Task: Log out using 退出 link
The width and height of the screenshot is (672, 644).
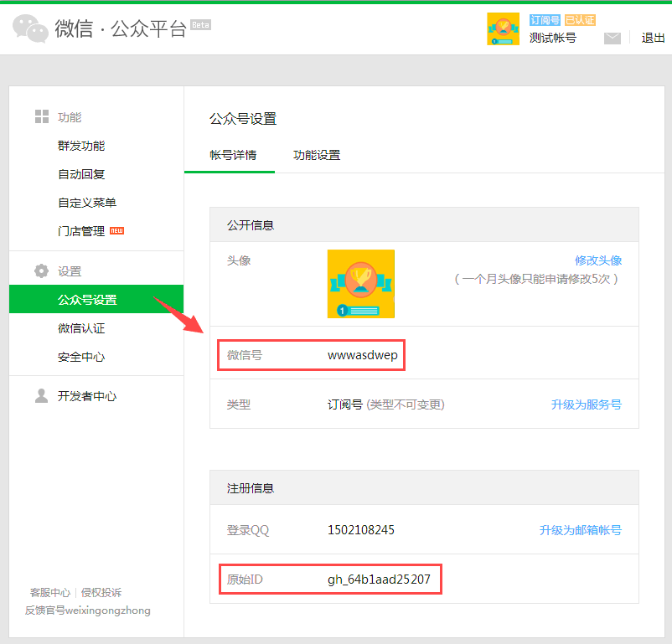Action: pyautogui.click(x=653, y=38)
